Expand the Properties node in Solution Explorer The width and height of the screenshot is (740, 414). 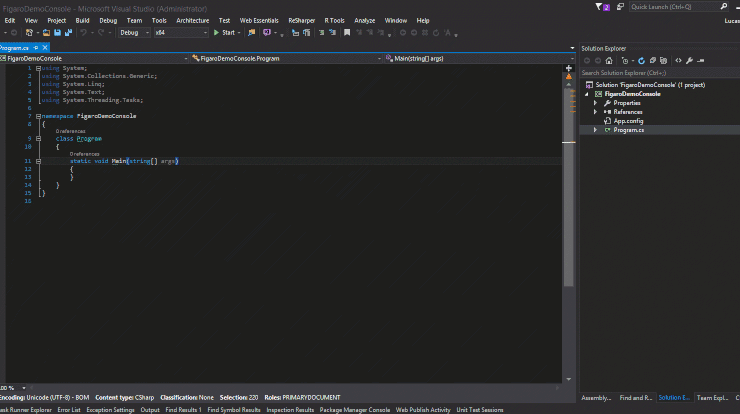pos(596,103)
